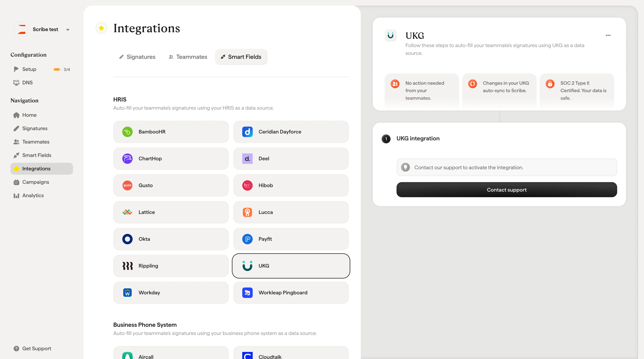Click the Home house icon
The image size is (644, 359).
pos(16,115)
